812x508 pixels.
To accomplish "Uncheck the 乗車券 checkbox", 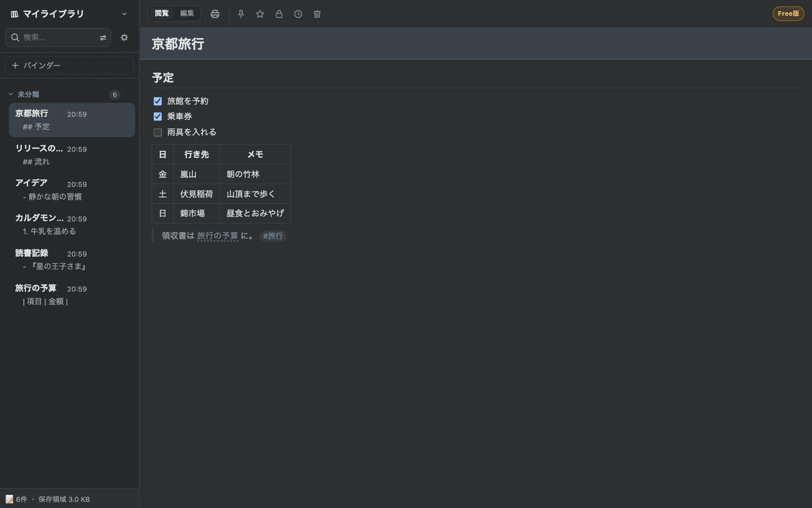I will 158,116.
